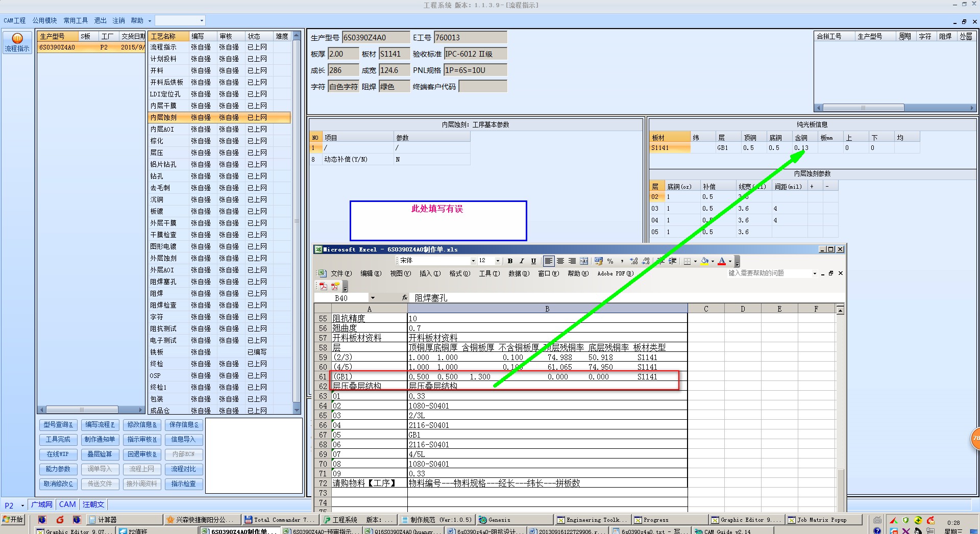Open the Excel help question box dropdown
This screenshot has width=980, height=534.
point(815,273)
